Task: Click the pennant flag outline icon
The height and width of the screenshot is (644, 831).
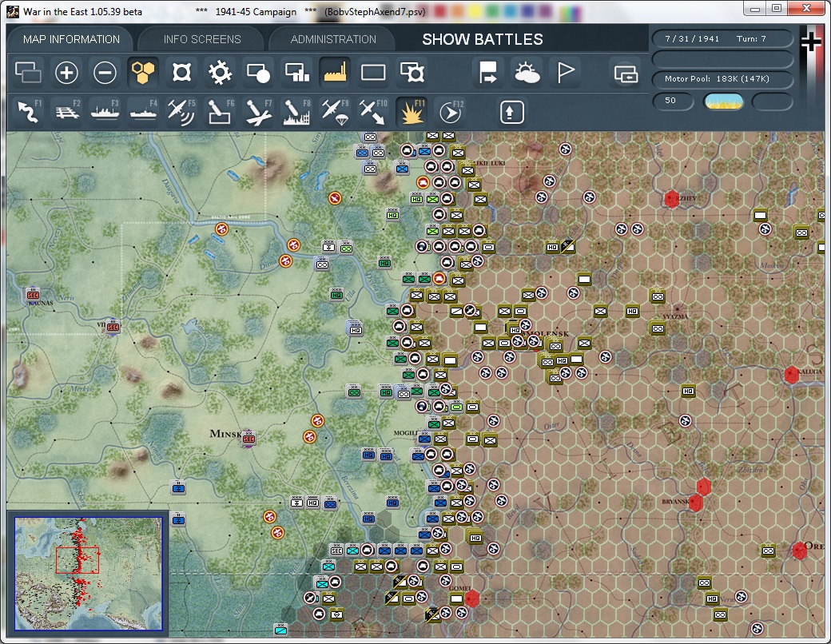Action: point(565,72)
